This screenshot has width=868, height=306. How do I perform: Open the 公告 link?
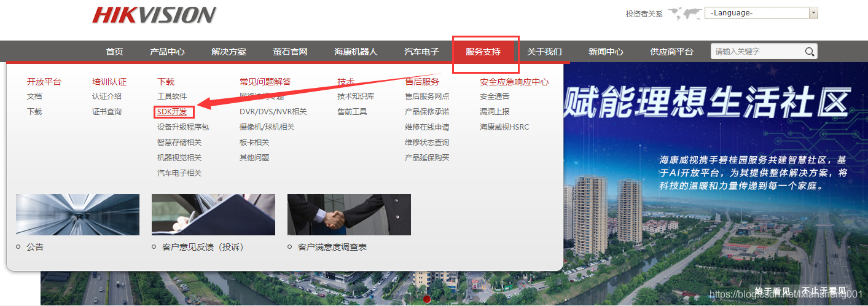pos(35,247)
